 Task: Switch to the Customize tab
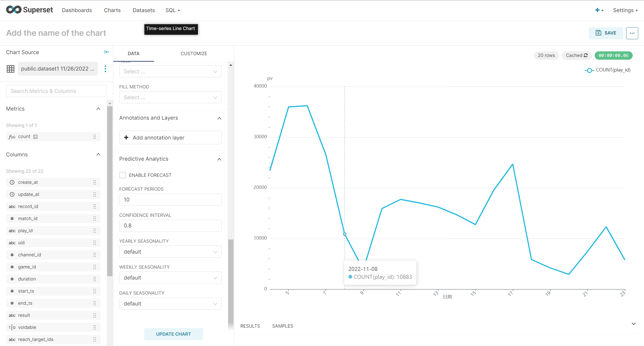point(194,53)
